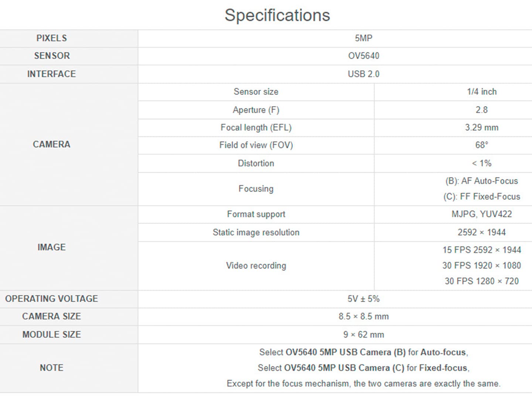Click the Specifications heading
Screen dimensions: 532x399
[277, 16]
